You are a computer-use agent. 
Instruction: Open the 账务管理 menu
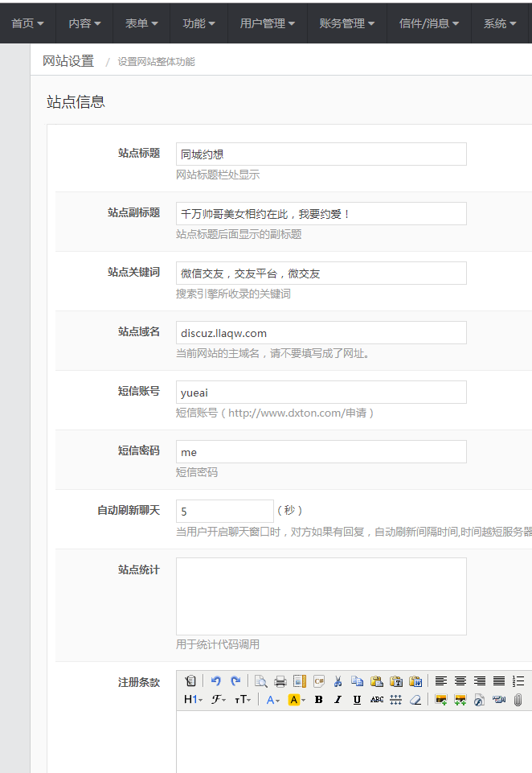click(347, 23)
